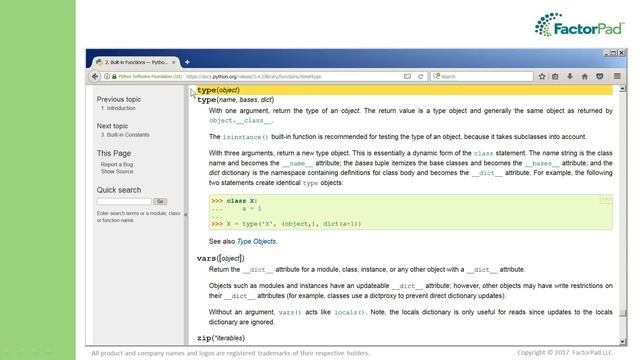
Task: Open the downloads arrow icon
Action: click(570, 76)
